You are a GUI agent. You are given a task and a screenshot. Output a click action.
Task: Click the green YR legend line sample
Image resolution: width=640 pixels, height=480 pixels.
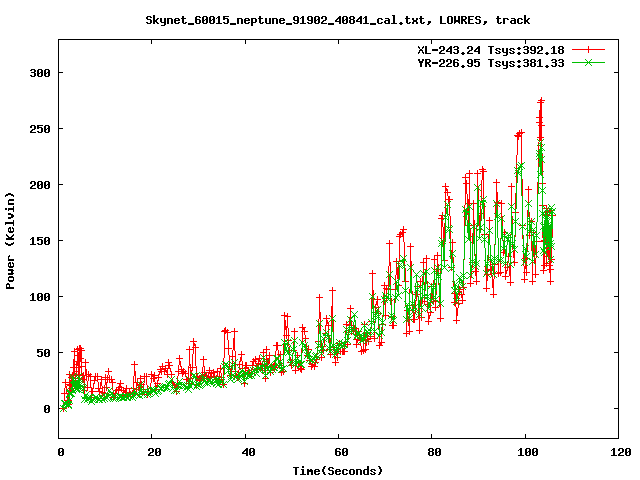point(588,63)
